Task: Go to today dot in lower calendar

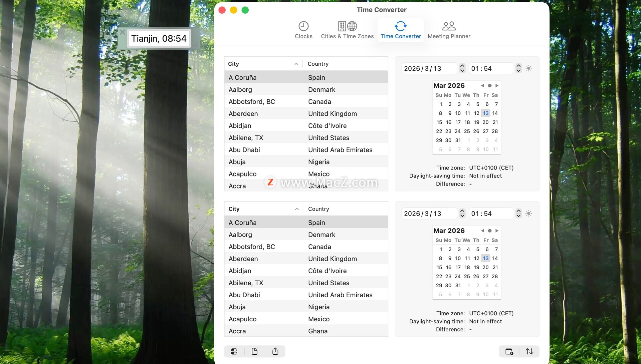Action: (489, 231)
